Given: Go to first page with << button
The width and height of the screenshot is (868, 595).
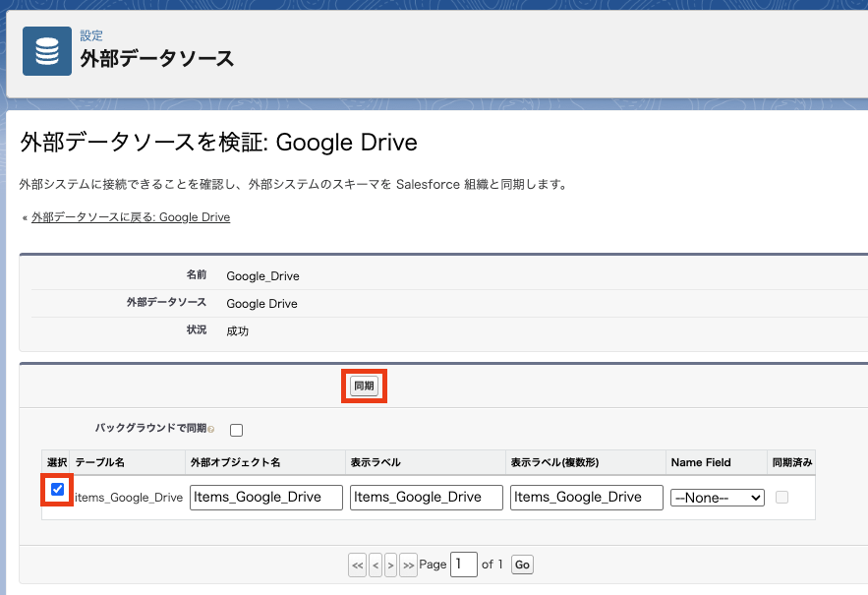Looking at the screenshot, I should [357, 565].
